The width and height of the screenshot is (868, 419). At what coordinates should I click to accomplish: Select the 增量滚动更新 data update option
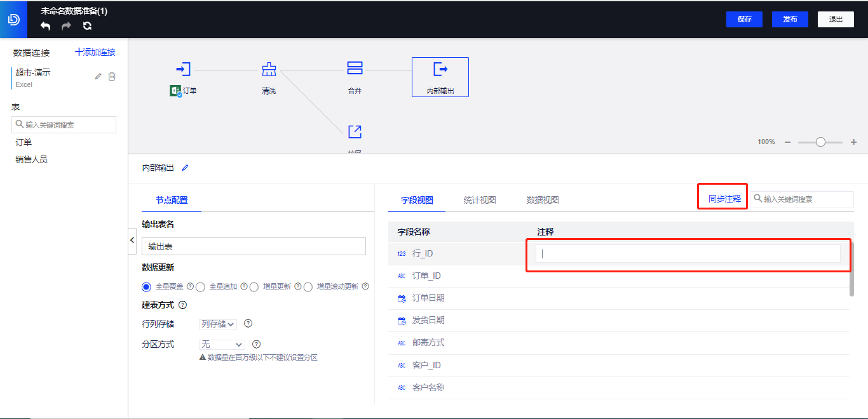coord(308,286)
